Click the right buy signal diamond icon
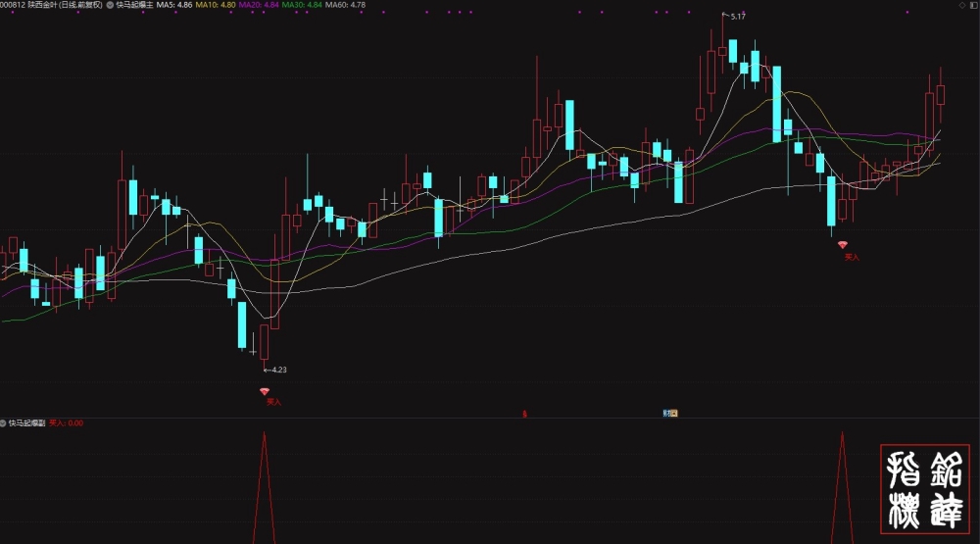Screen dimensions: 980x544 point(843,245)
